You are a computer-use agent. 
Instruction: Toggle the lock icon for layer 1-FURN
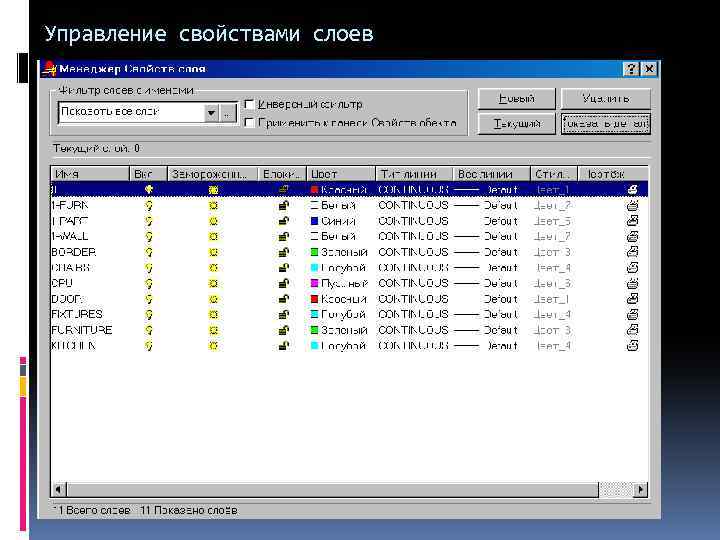[x=284, y=205]
